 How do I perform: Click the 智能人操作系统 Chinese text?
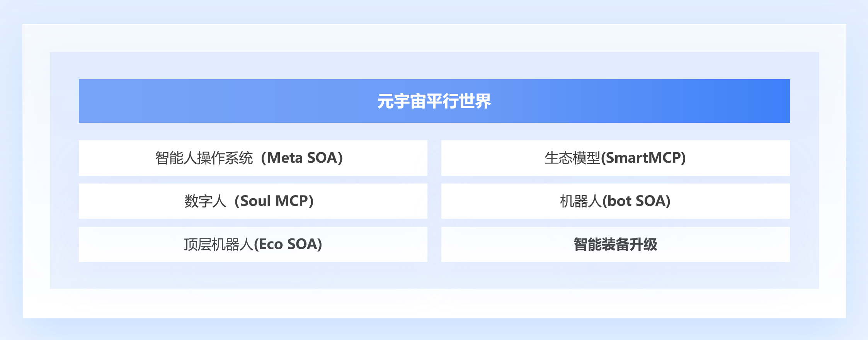point(204,158)
